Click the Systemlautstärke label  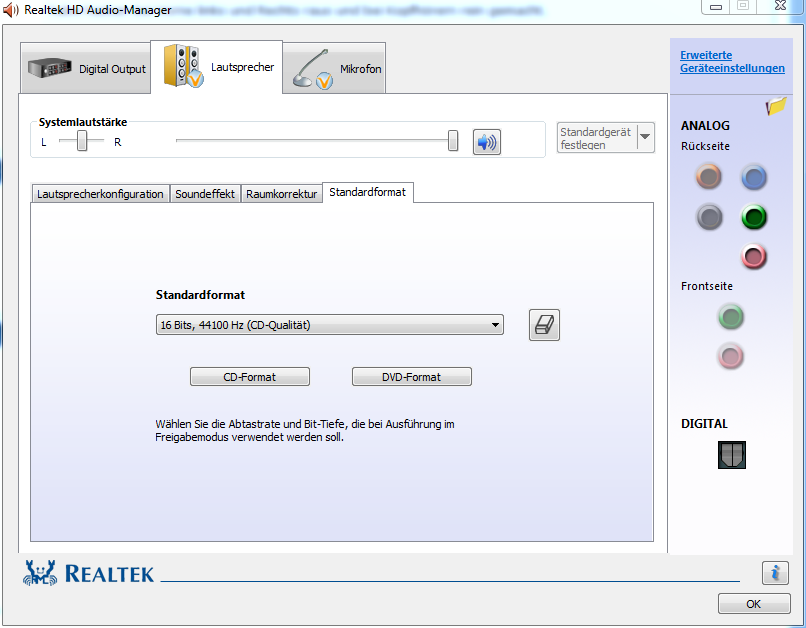click(83, 122)
